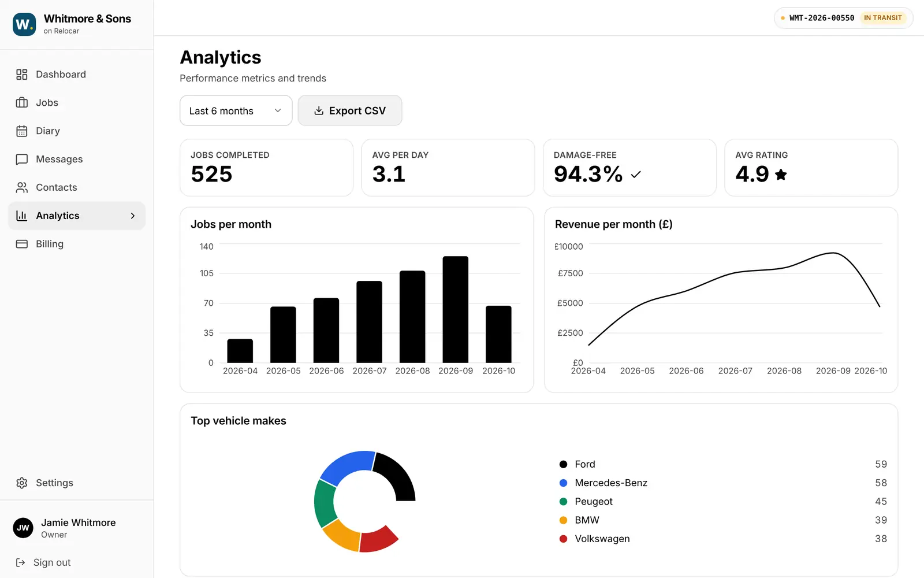Open the Dashboard page

point(77,75)
